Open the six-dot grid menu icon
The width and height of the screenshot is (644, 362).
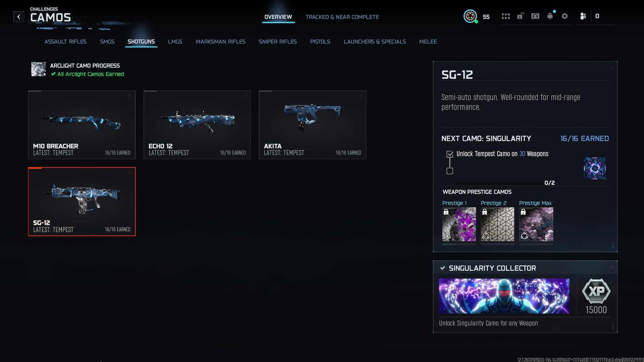pos(505,16)
